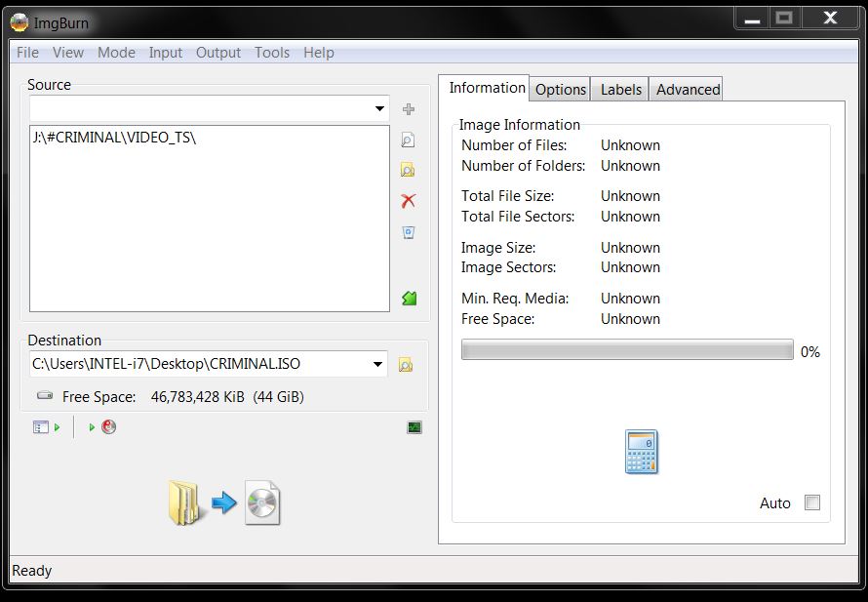Enable the Auto checkbox

click(812, 502)
